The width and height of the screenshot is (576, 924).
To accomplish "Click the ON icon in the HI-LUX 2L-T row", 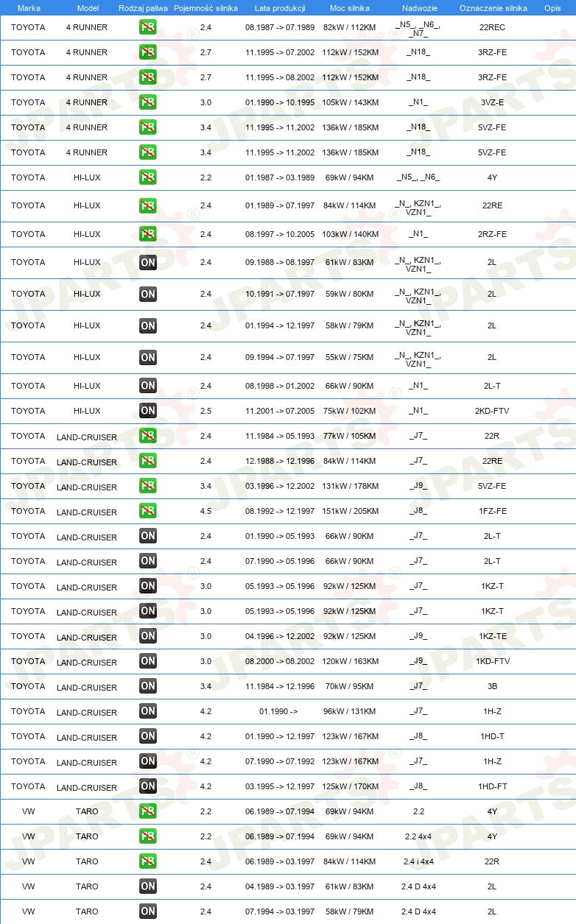I will pos(147,386).
